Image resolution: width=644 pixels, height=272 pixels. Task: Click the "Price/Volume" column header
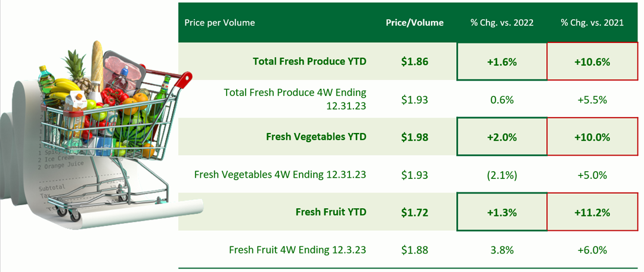tap(414, 23)
